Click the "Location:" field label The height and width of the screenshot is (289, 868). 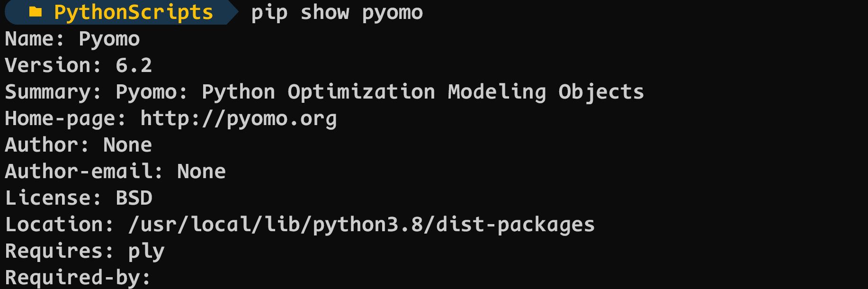[x=59, y=225]
